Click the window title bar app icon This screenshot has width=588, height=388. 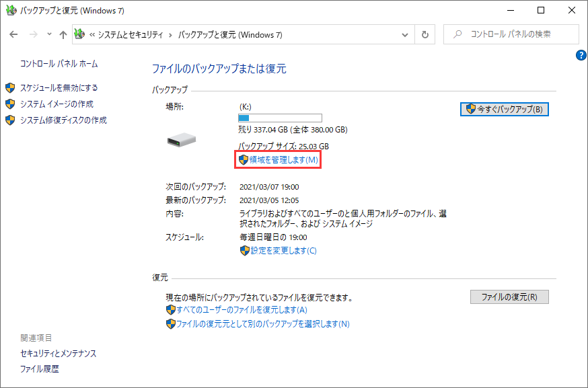[10, 11]
